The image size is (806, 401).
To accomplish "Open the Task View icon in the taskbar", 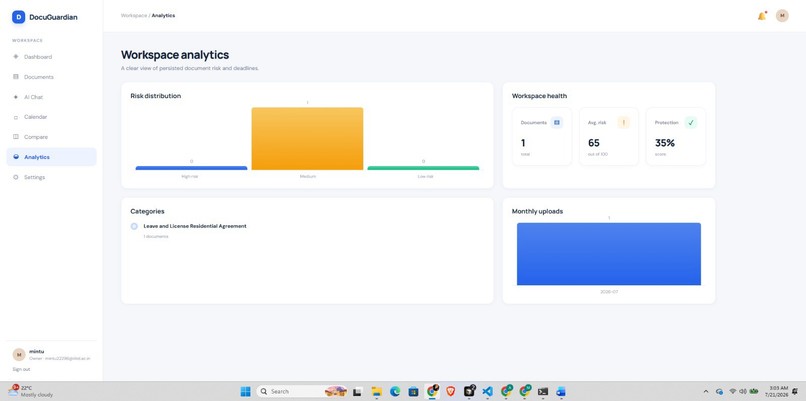I will [357, 392].
